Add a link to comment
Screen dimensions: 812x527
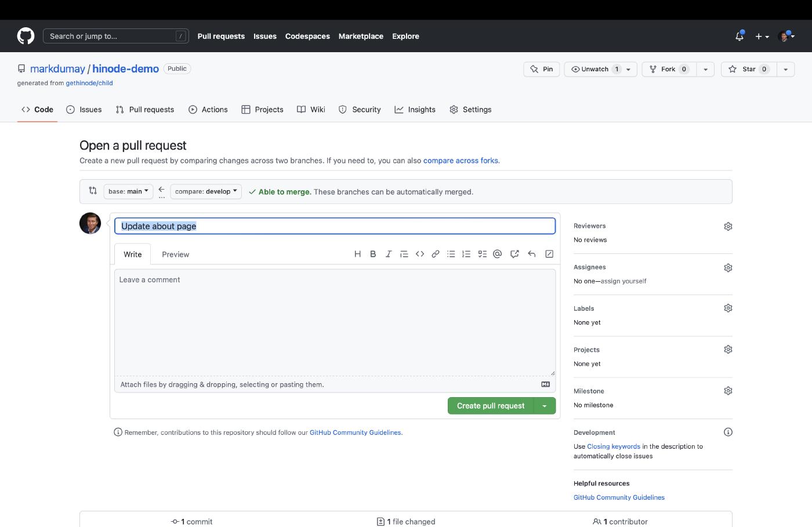[436, 254]
